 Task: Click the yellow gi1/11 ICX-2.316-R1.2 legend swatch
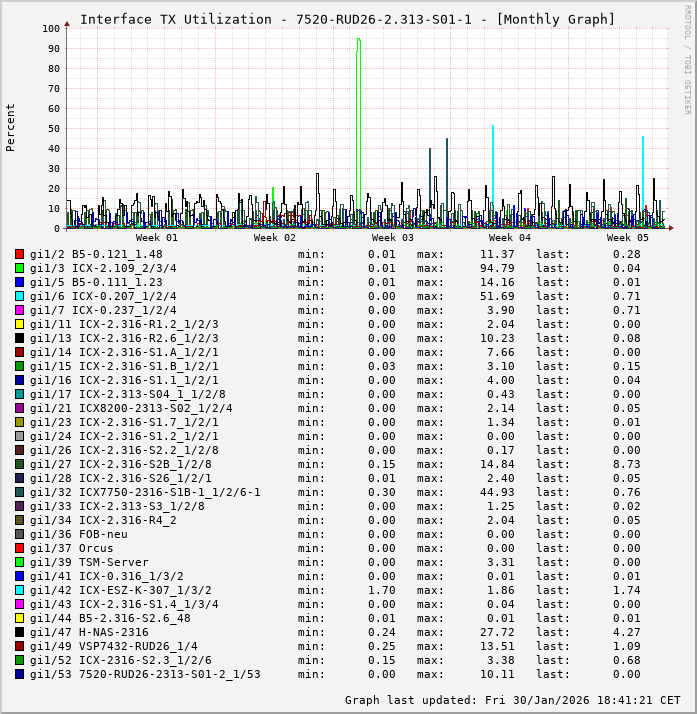19,324
